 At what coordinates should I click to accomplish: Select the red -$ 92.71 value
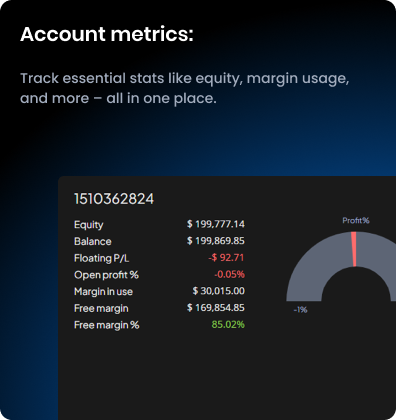pos(226,257)
